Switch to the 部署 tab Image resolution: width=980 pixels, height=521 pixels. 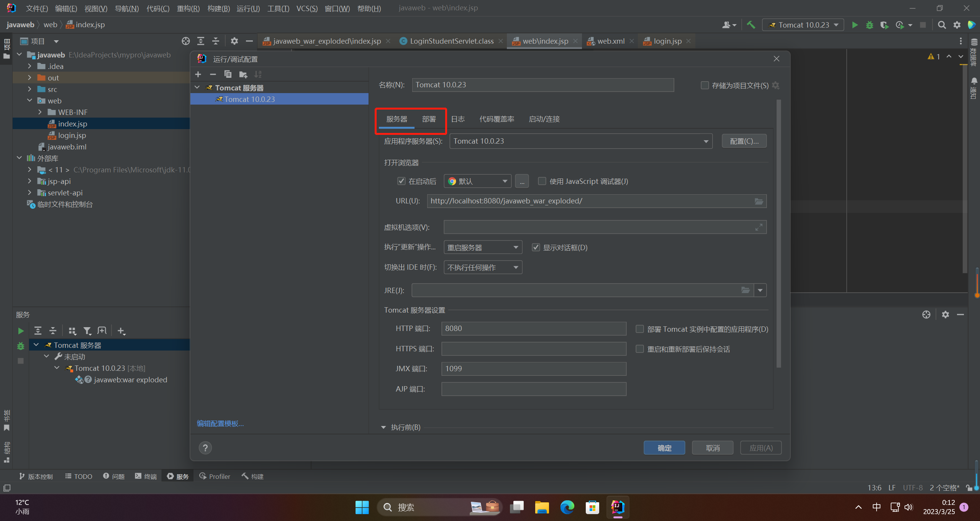click(x=429, y=119)
